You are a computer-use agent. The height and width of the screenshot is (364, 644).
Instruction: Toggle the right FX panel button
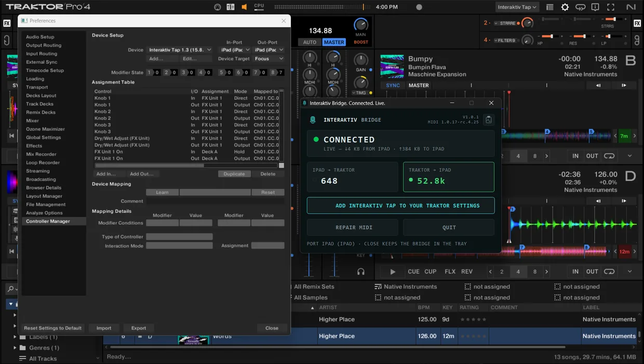(x=637, y=23)
